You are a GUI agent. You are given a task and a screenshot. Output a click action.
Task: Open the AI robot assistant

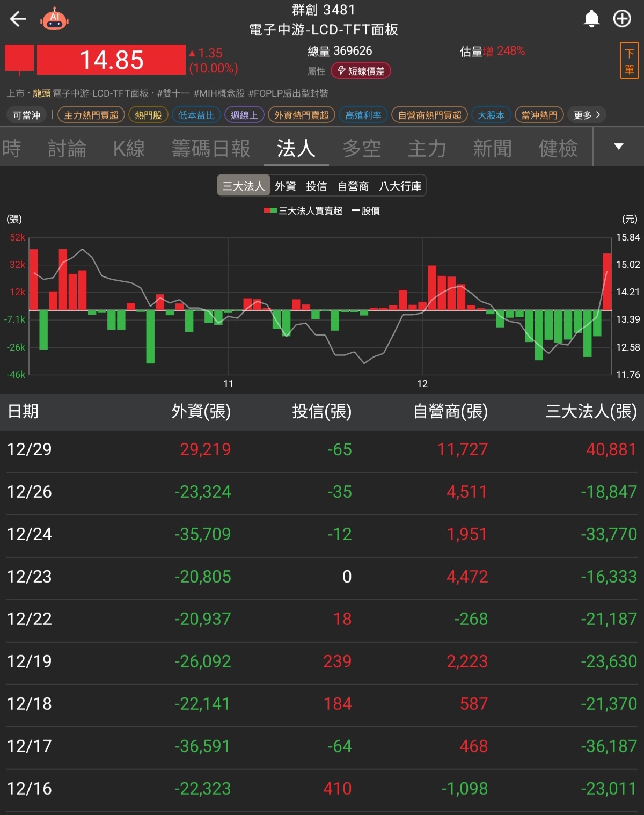click(x=54, y=19)
